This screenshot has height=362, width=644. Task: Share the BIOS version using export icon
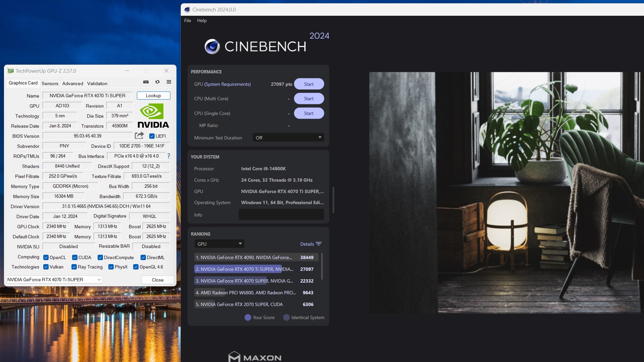(140, 135)
